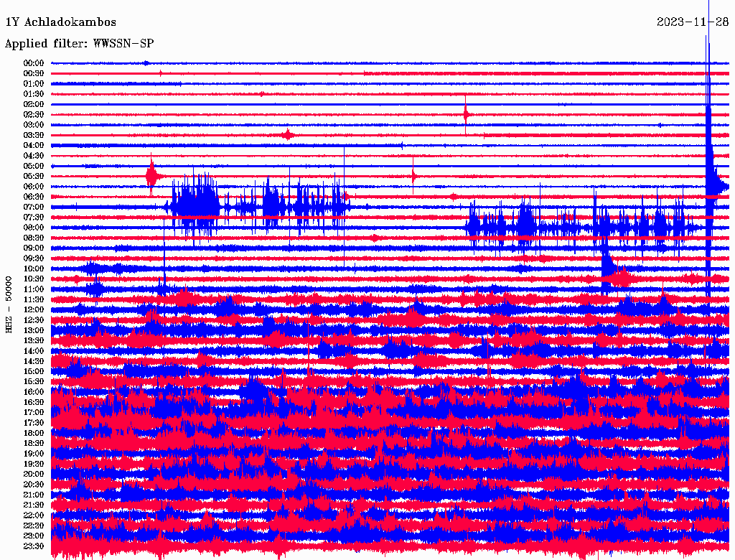Click the vertical 'HHZ - 50000' axis label
Viewport: 735px width, 560px height.
(9, 304)
